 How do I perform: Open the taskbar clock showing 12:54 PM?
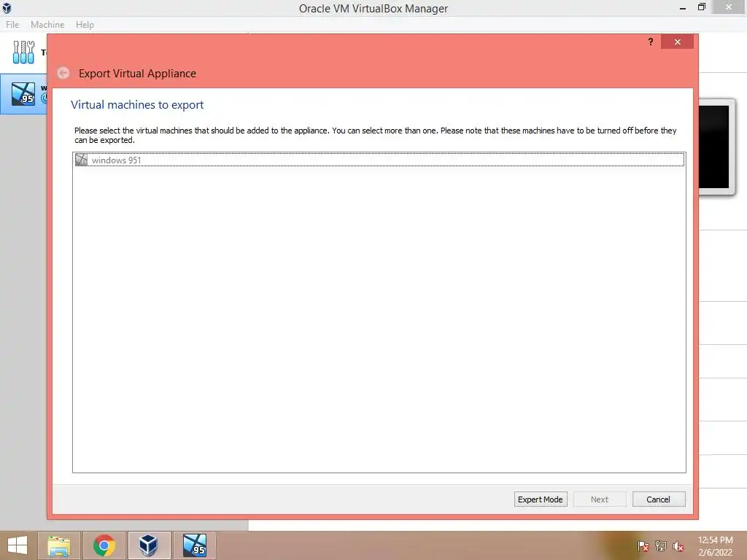(x=715, y=546)
